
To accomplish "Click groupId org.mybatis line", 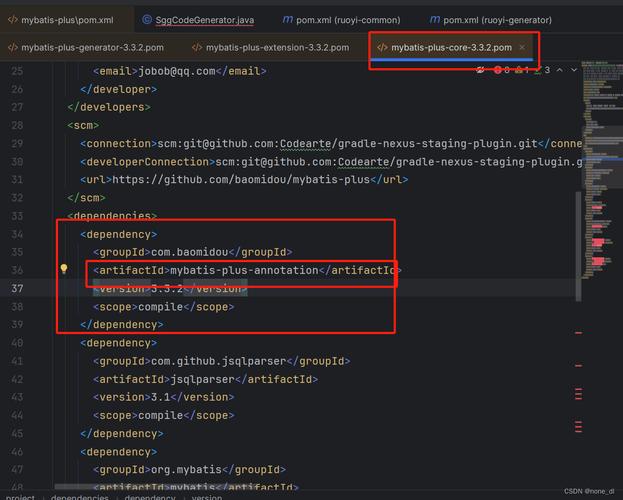I will (x=189, y=470).
